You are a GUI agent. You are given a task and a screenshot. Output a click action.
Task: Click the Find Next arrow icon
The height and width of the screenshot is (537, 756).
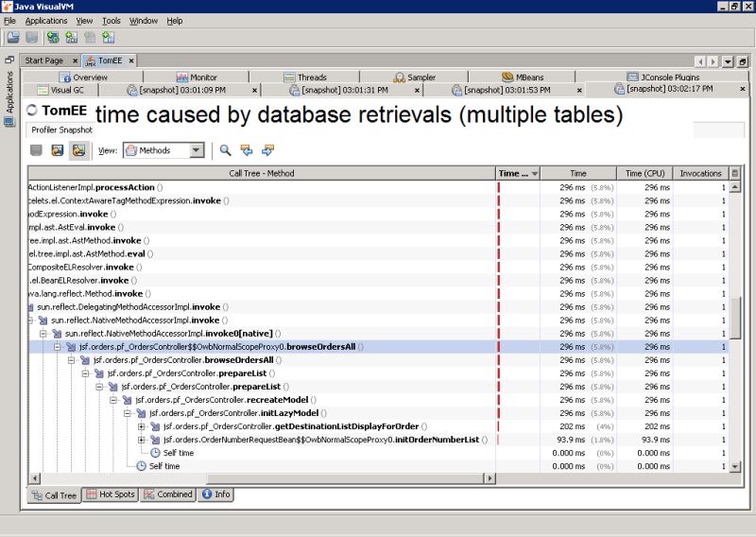coord(267,150)
